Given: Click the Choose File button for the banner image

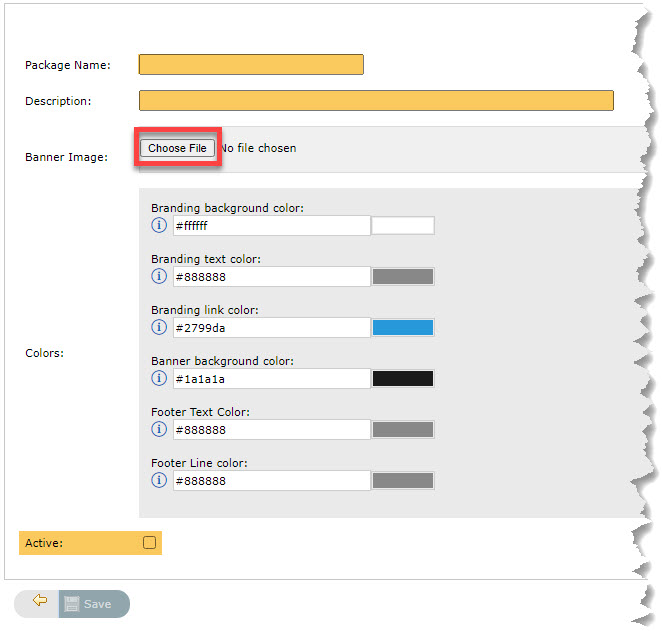Looking at the screenshot, I should [x=177, y=148].
